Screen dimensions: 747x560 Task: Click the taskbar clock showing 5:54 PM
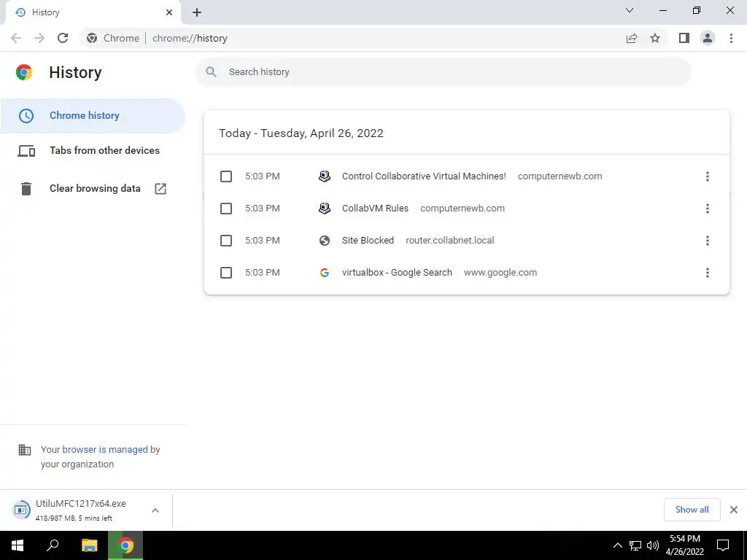click(x=684, y=545)
